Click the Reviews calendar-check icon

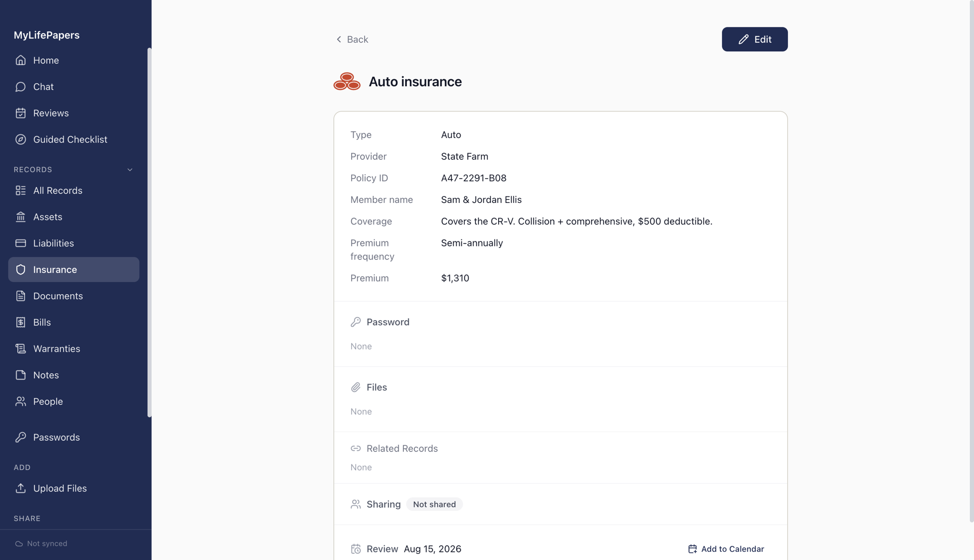pyautogui.click(x=20, y=113)
